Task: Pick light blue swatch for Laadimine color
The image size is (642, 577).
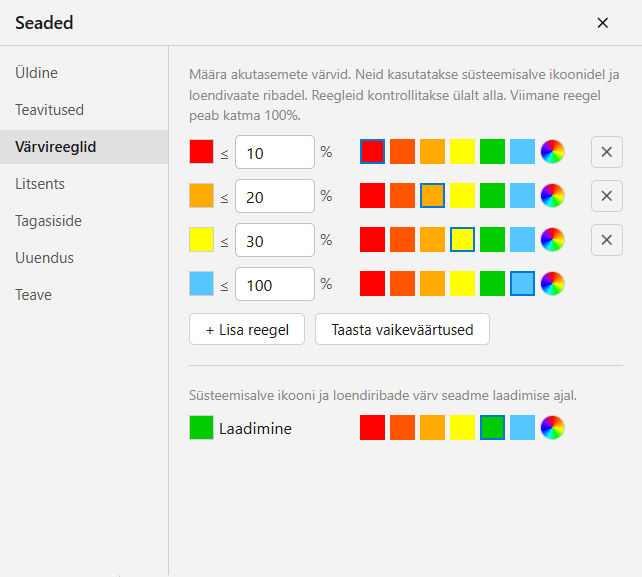Action: 522,428
